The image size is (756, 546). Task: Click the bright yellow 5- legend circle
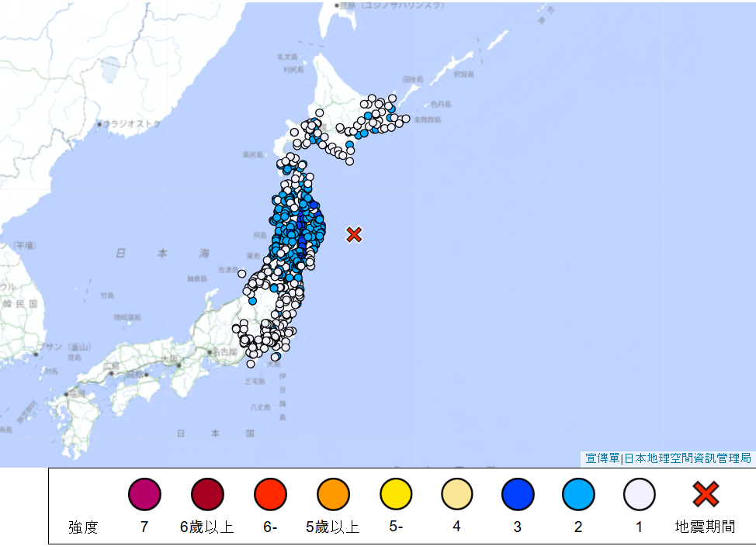coord(396,494)
